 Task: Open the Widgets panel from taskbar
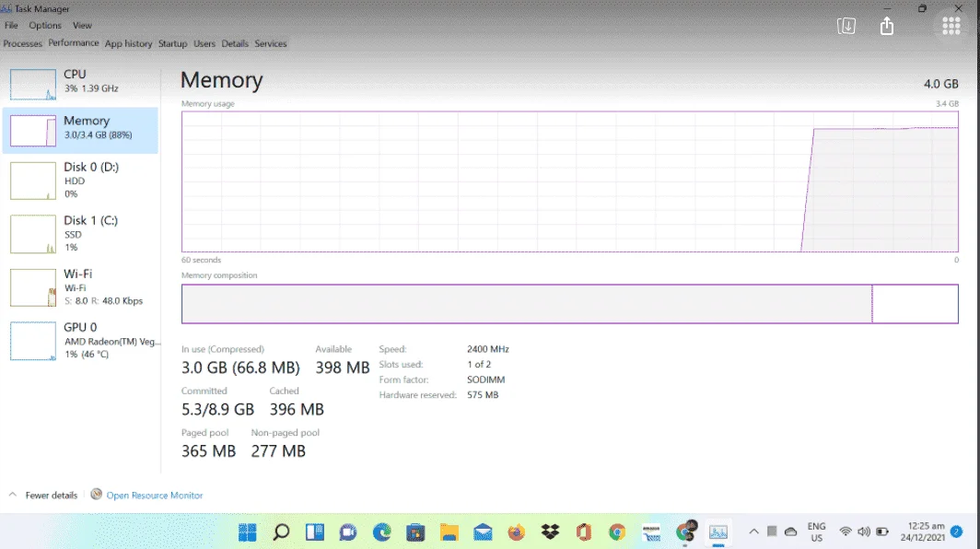tap(315, 532)
